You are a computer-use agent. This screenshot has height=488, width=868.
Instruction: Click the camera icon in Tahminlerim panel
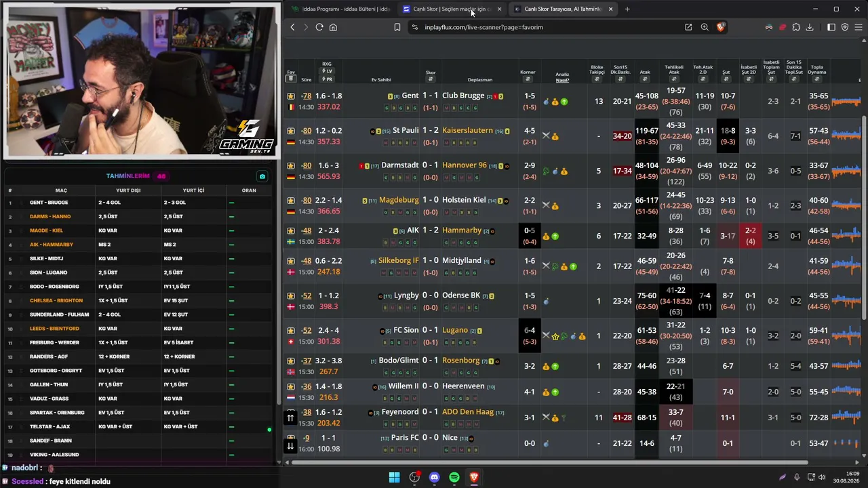(262, 176)
